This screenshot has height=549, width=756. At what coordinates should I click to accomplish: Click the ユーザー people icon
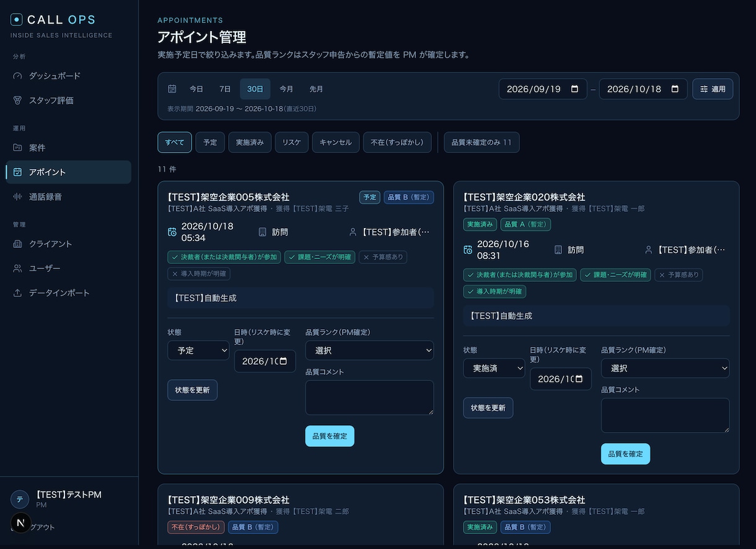click(17, 268)
